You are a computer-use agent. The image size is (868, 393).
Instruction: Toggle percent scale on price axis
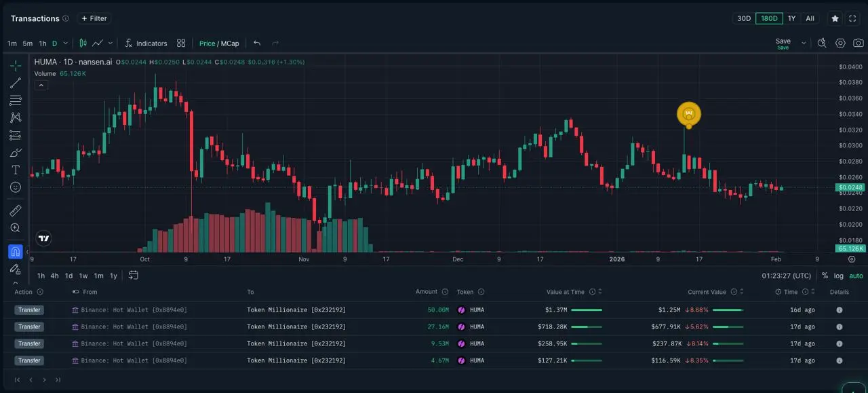pyautogui.click(x=825, y=276)
